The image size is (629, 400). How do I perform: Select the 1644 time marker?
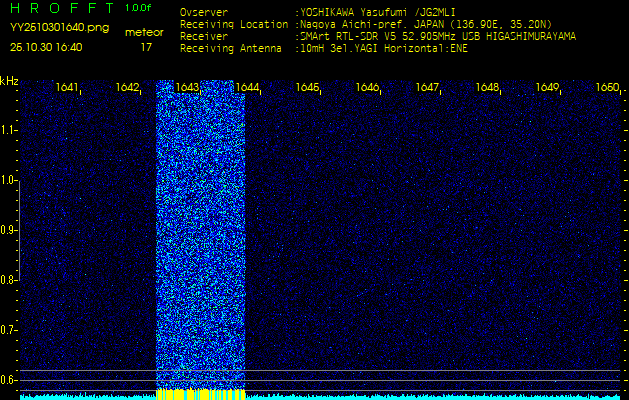tap(247, 88)
